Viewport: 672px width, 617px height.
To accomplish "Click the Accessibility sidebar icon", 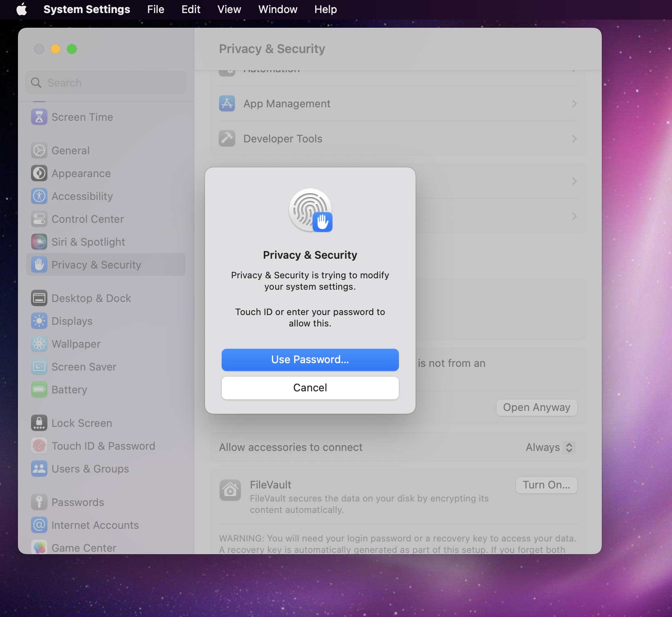I will click(x=39, y=196).
